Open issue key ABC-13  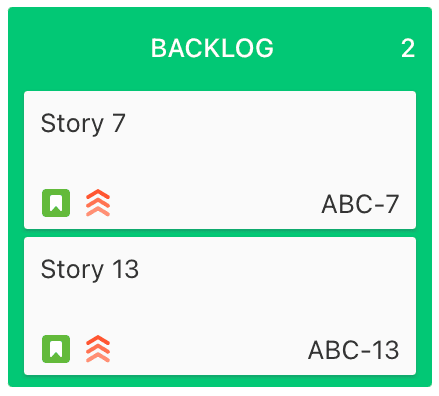click(353, 350)
